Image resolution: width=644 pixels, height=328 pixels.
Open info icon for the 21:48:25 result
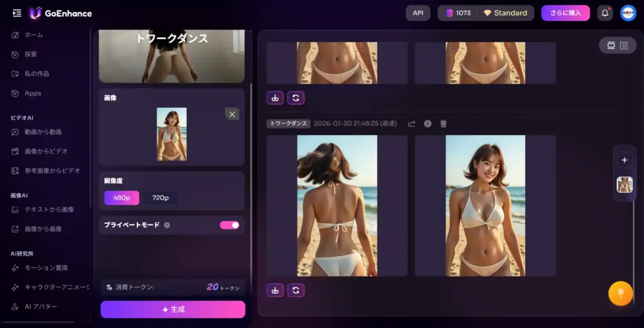[x=428, y=124]
